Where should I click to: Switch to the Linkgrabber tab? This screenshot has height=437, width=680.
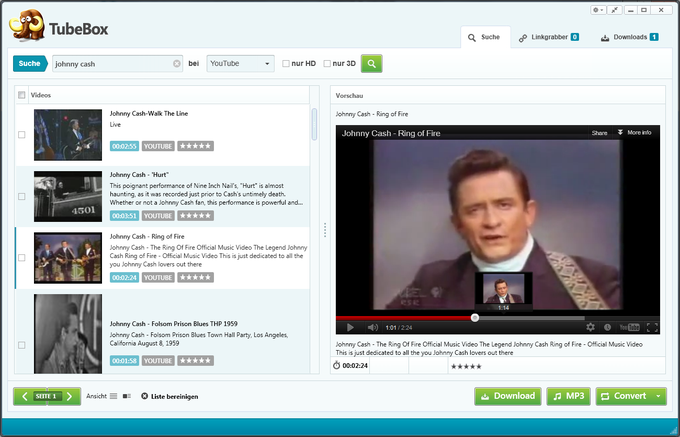549,37
